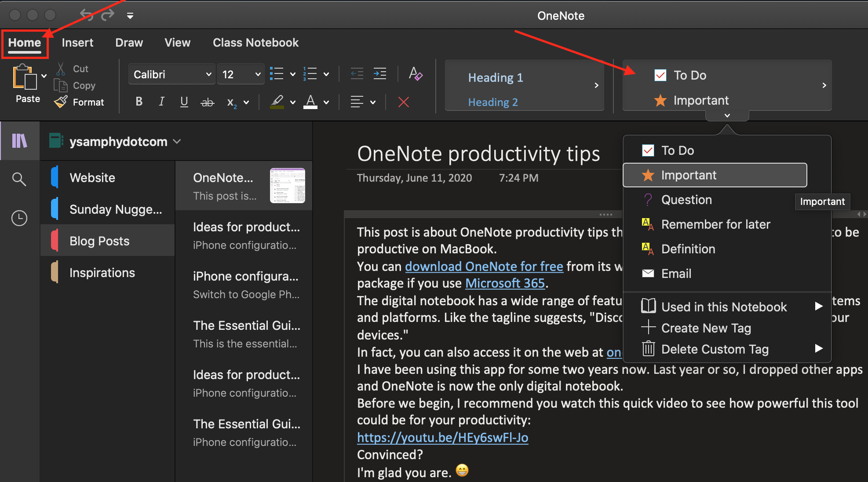The height and width of the screenshot is (482, 868).
Task: Open the Microsoft 365 link
Action: [x=505, y=283]
